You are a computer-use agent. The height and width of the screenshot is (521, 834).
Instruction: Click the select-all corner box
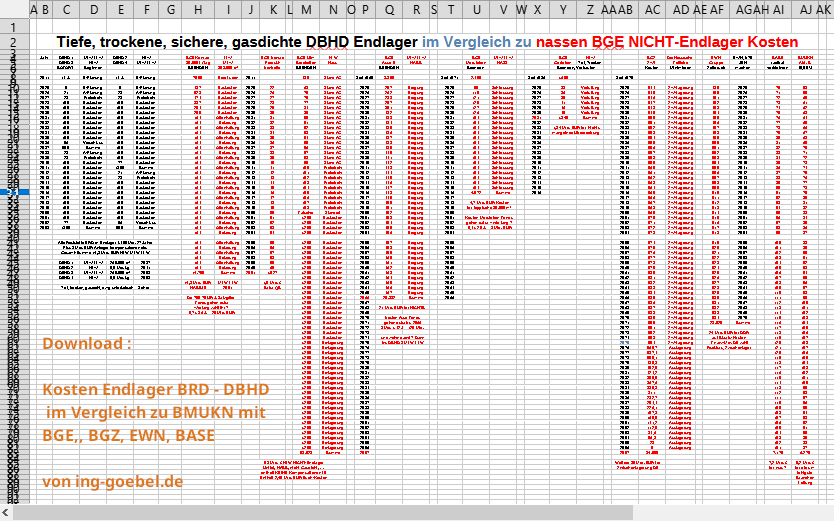[x=13, y=10]
